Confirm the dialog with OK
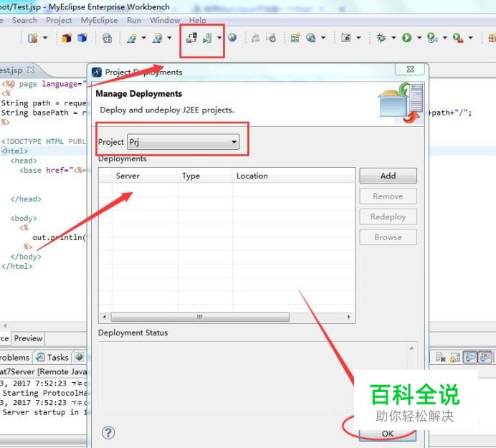Screen dimensions: 496x448 (388, 434)
